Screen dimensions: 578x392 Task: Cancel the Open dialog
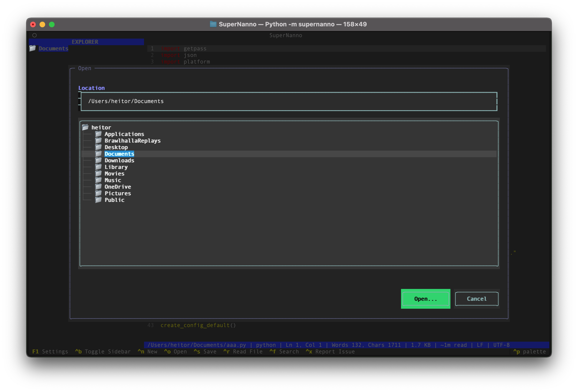pyautogui.click(x=477, y=299)
